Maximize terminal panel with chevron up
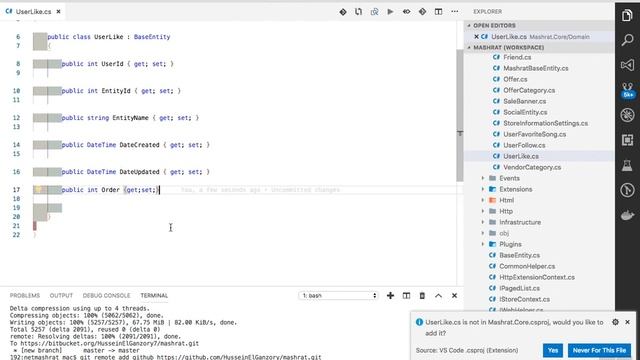 click(438, 296)
